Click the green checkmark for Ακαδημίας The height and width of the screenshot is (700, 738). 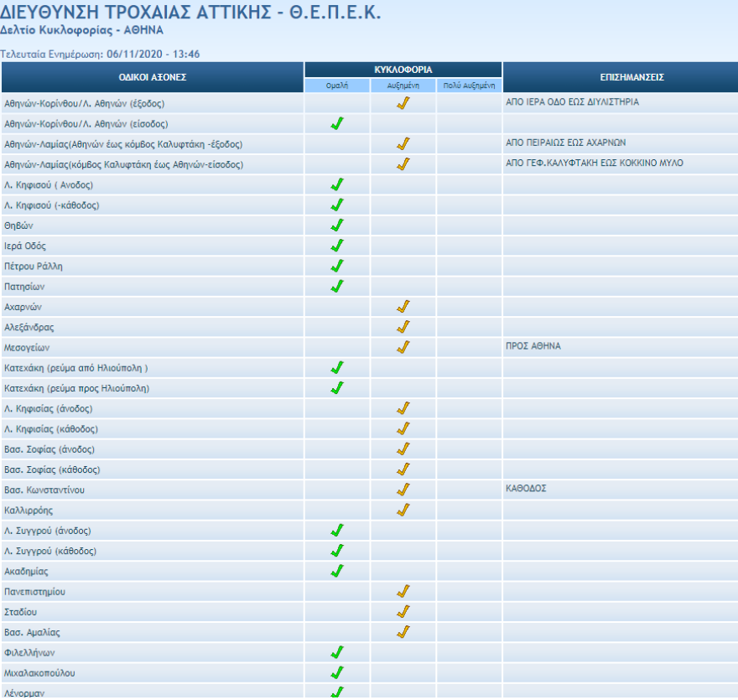337,571
